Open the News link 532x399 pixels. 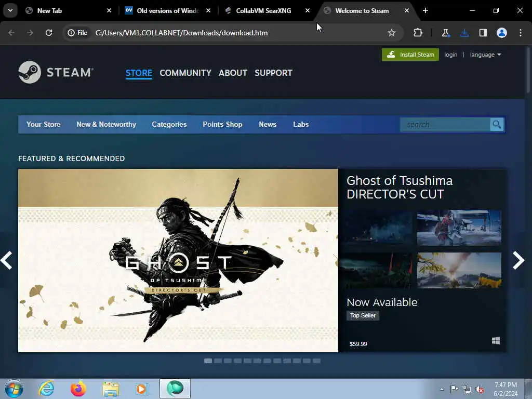pyautogui.click(x=268, y=125)
